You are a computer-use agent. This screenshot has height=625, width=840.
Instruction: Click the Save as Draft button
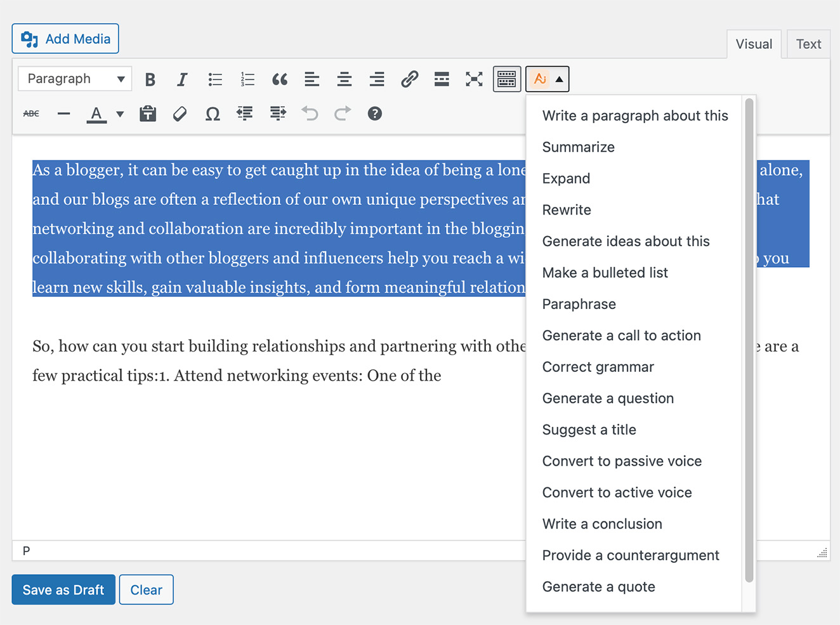63,589
